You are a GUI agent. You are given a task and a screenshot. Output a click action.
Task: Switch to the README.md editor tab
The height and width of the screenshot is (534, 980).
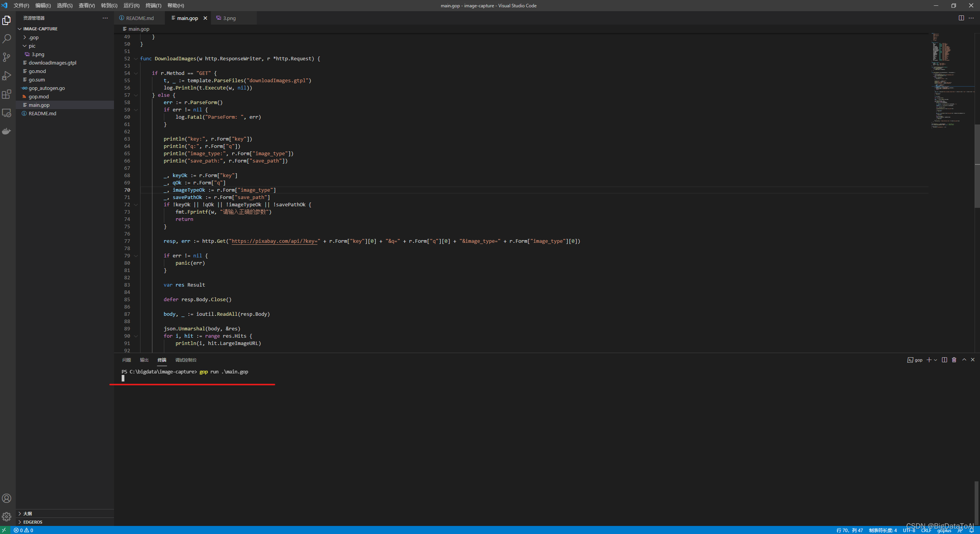pos(139,18)
